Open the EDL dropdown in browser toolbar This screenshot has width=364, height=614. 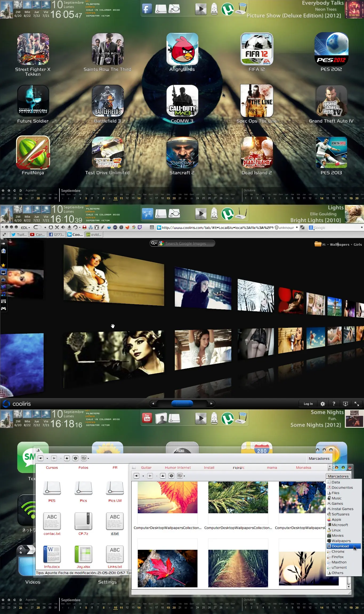pyautogui.click(x=25, y=227)
